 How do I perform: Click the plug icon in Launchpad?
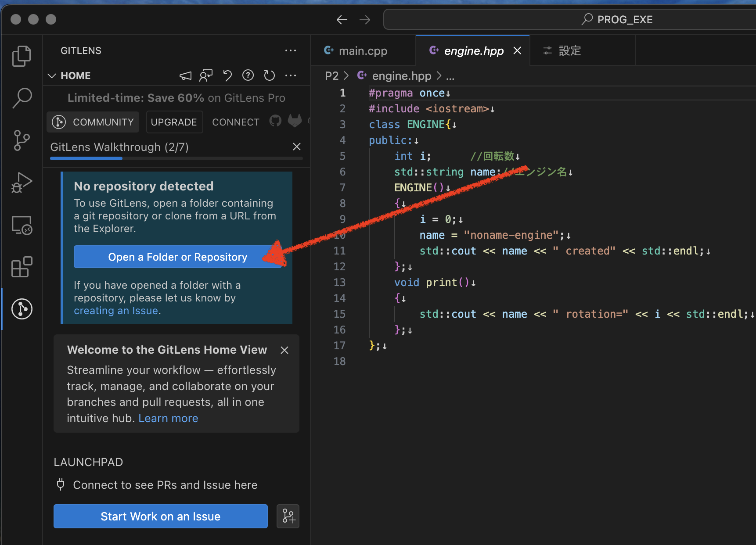pos(61,484)
